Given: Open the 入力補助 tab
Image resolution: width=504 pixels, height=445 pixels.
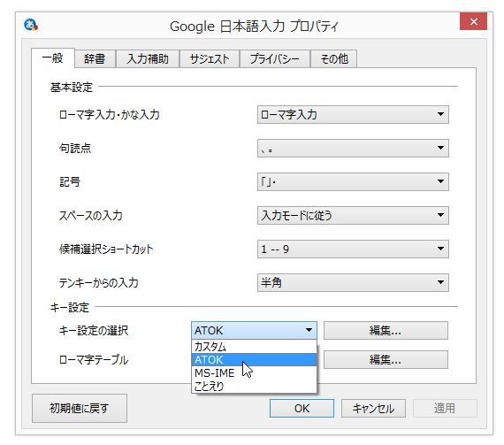Looking at the screenshot, I should pyautogui.click(x=148, y=58).
